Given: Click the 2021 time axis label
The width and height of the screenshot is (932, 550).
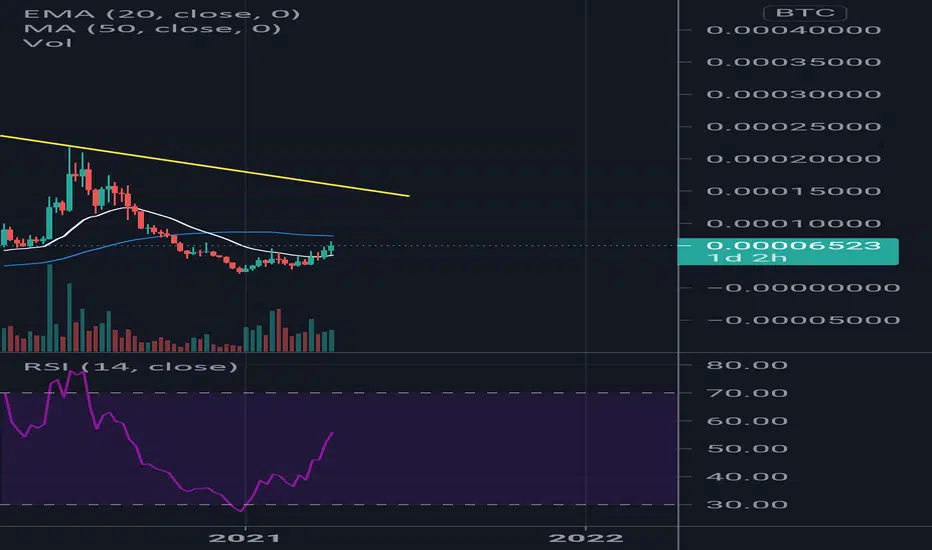Looking at the screenshot, I should pyautogui.click(x=245, y=538).
